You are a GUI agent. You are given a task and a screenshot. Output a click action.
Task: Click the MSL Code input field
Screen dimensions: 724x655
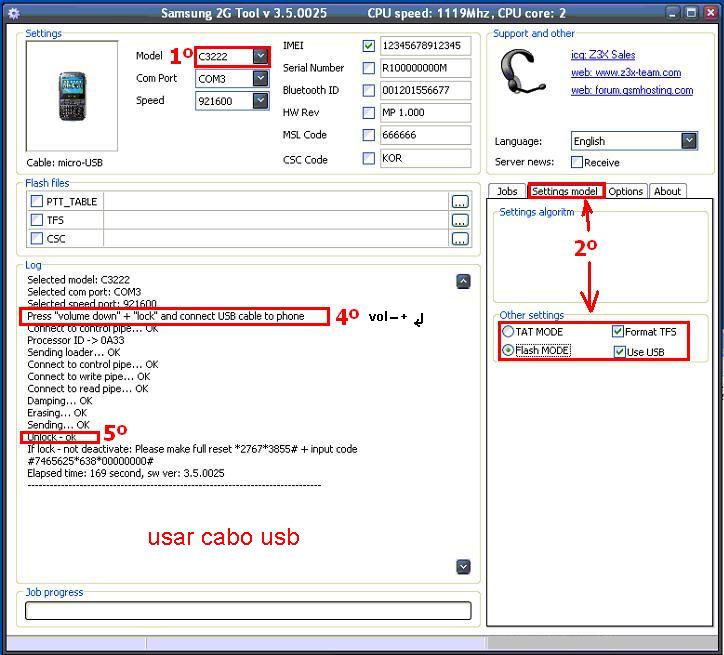pyautogui.click(x=425, y=135)
